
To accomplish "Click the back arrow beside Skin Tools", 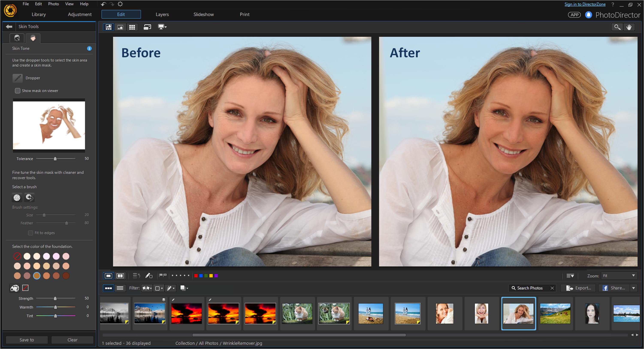I will [x=9, y=27].
